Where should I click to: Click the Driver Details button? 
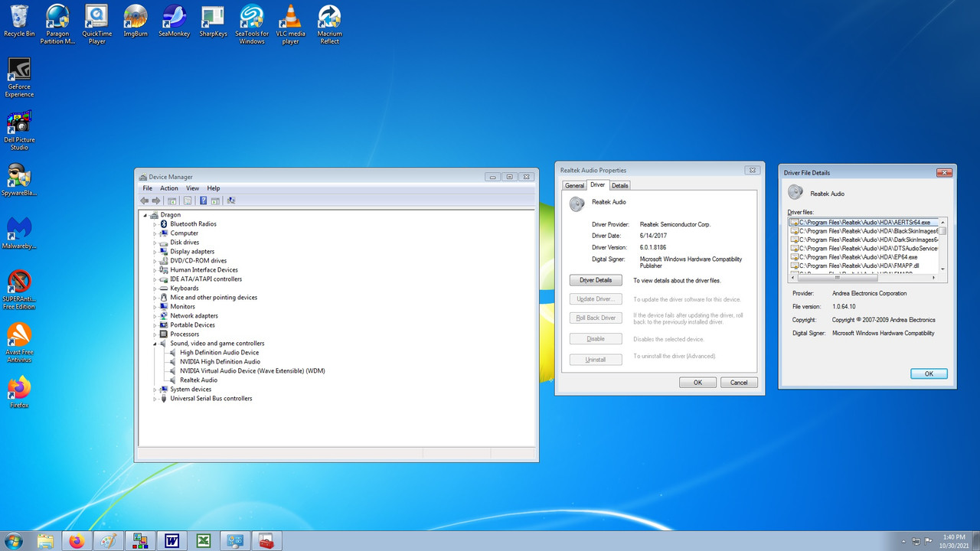[x=596, y=280]
